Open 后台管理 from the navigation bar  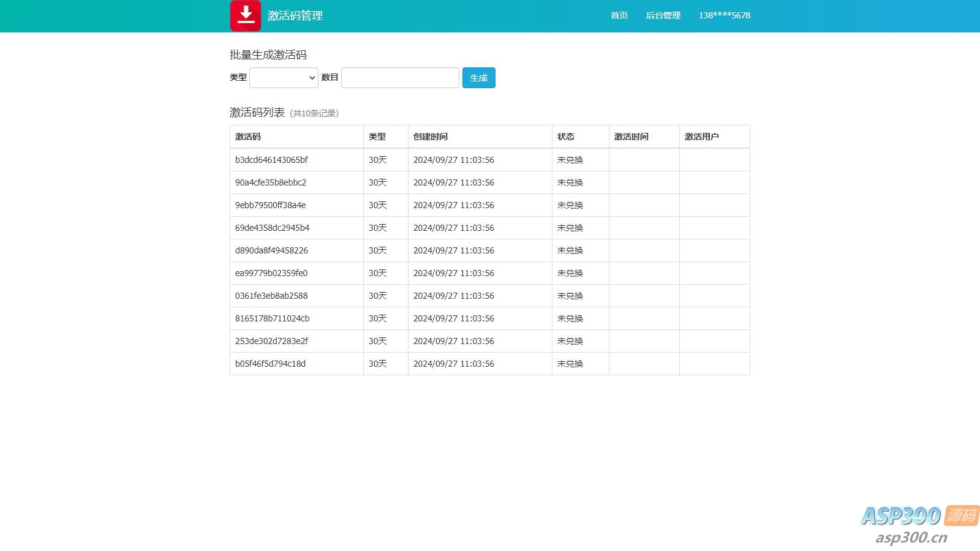coord(663,15)
